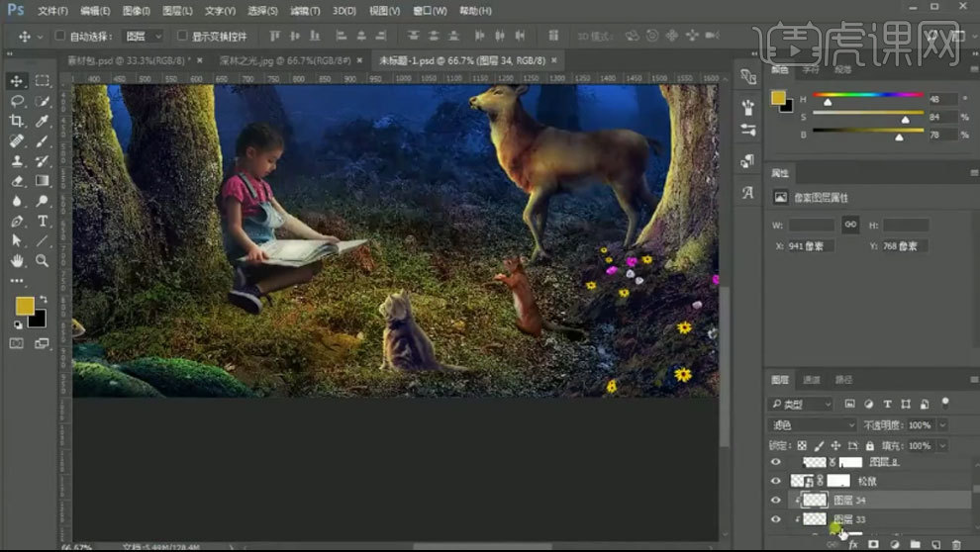Screen dimensions: 980x552
Task: Open the Properties panel flyout menu
Action: pyautogui.click(x=974, y=173)
